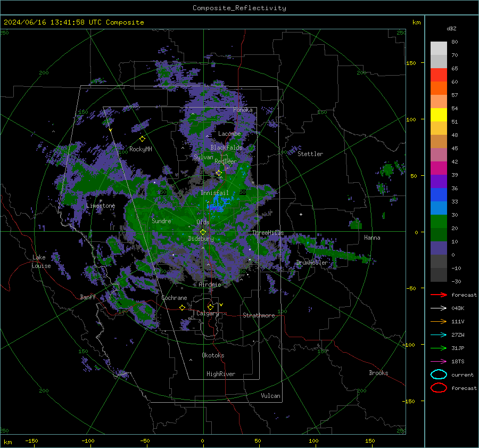Click the red forecast arrow in legend

(439, 295)
